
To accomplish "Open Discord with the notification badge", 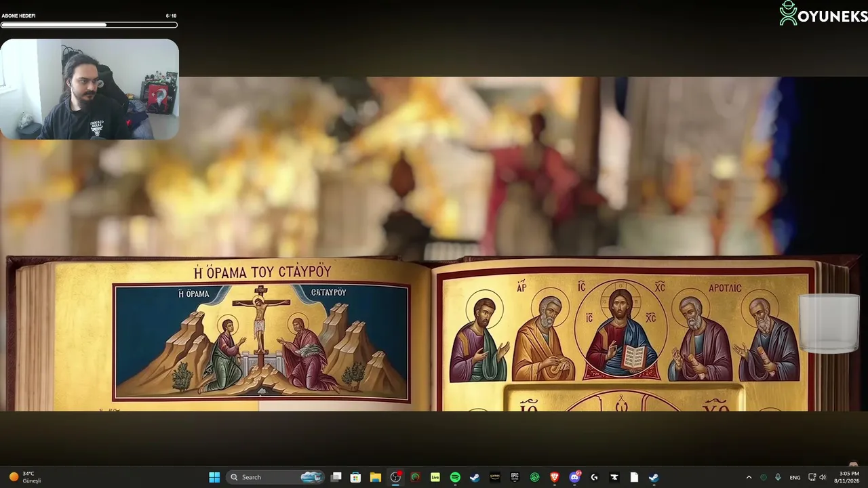I will click(575, 477).
